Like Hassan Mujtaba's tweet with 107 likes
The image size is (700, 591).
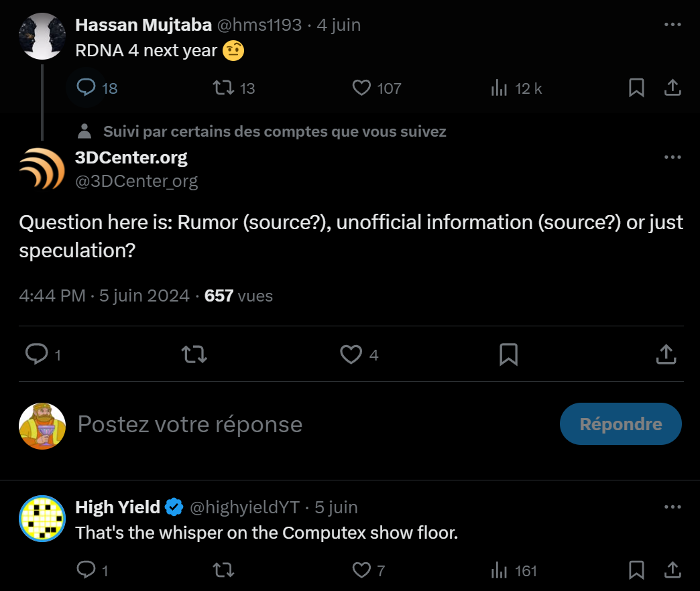[x=361, y=88]
